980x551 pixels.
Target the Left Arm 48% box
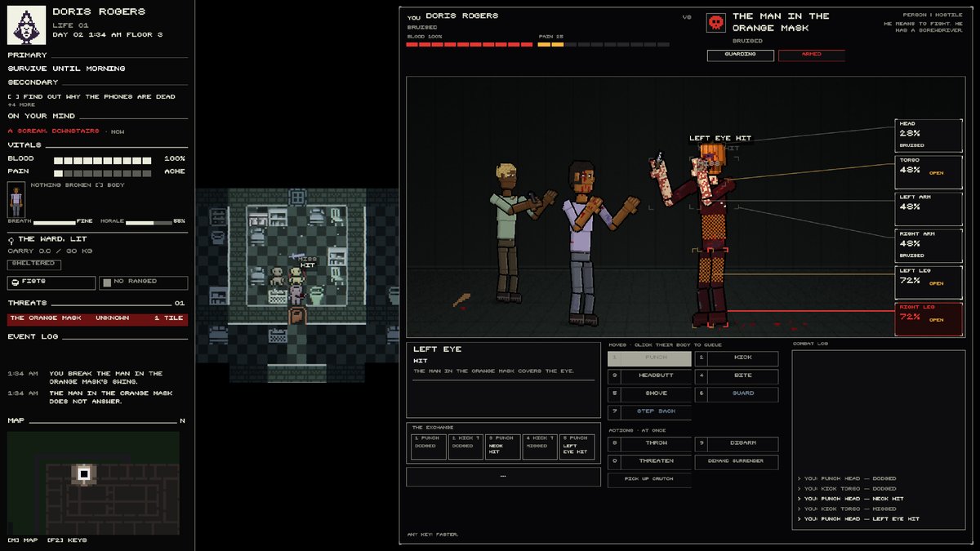pyautogui.click(x=929, y=209)
